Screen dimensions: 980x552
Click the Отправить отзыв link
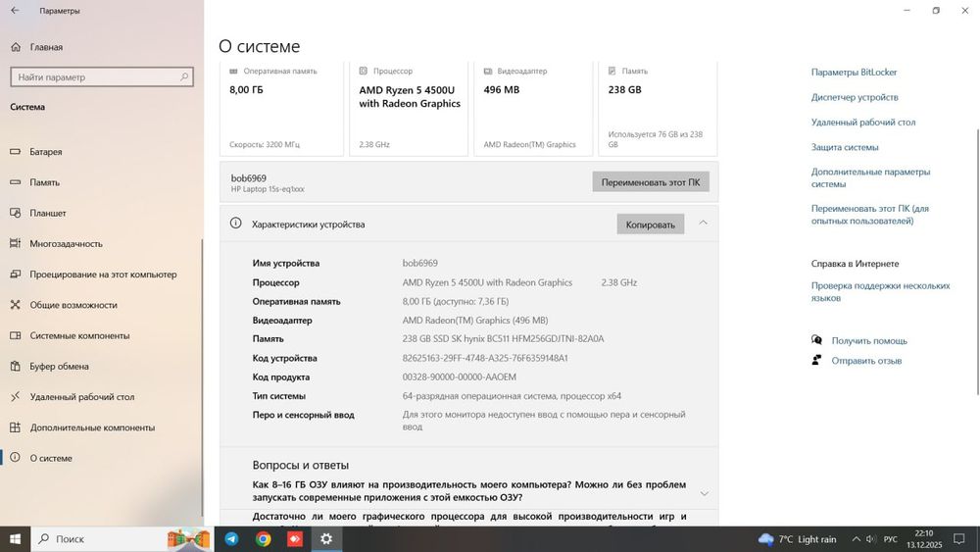tap(866, 361)
